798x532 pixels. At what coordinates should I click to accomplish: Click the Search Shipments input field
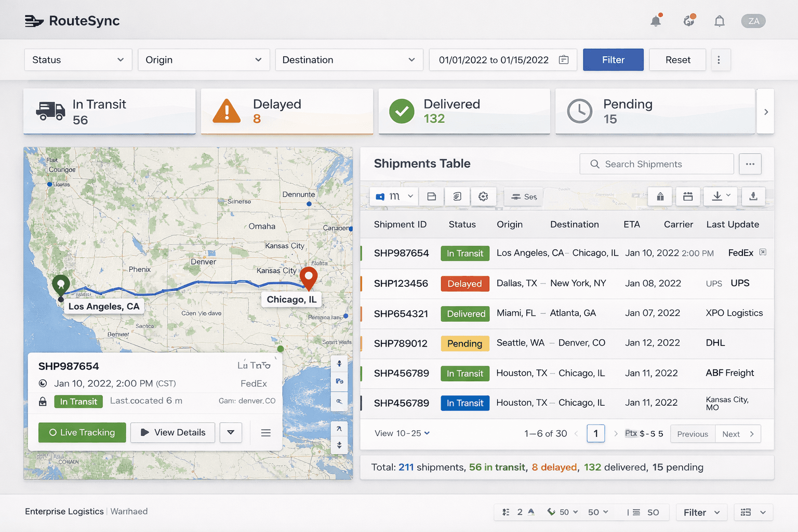[x=657, y=164]
